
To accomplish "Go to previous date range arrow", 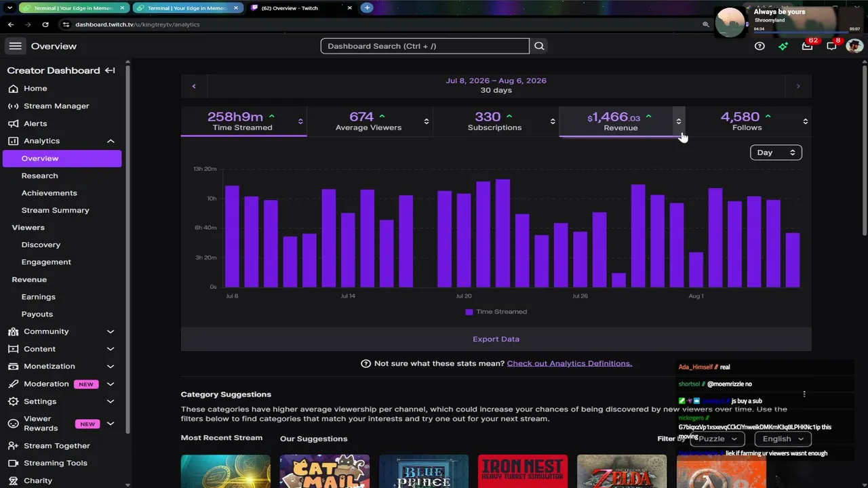I will pyautogui.click(x=194, y=86).
